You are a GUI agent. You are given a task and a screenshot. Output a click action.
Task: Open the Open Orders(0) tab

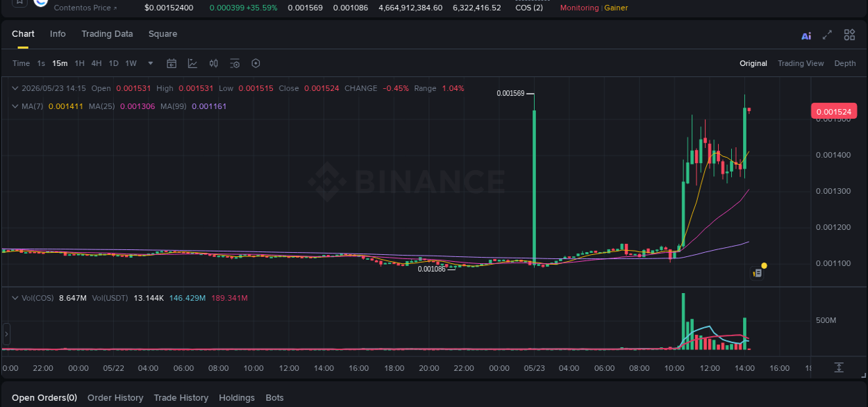tap(44, 398)
